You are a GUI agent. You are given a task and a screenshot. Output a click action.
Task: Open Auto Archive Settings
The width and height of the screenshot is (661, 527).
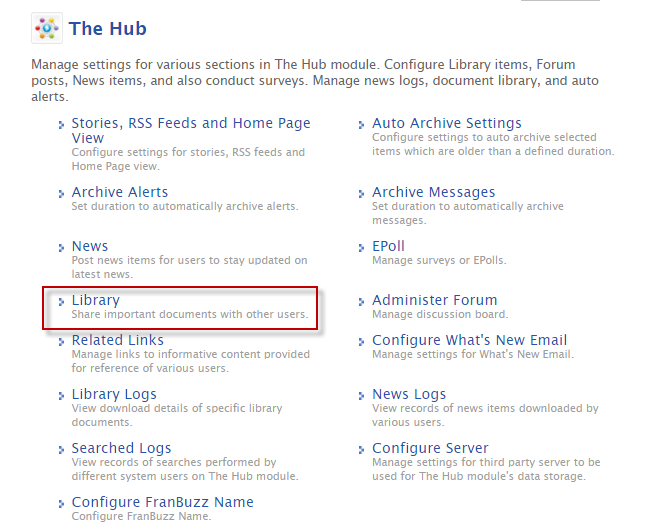pyautogui.click(x=446, y=123)
